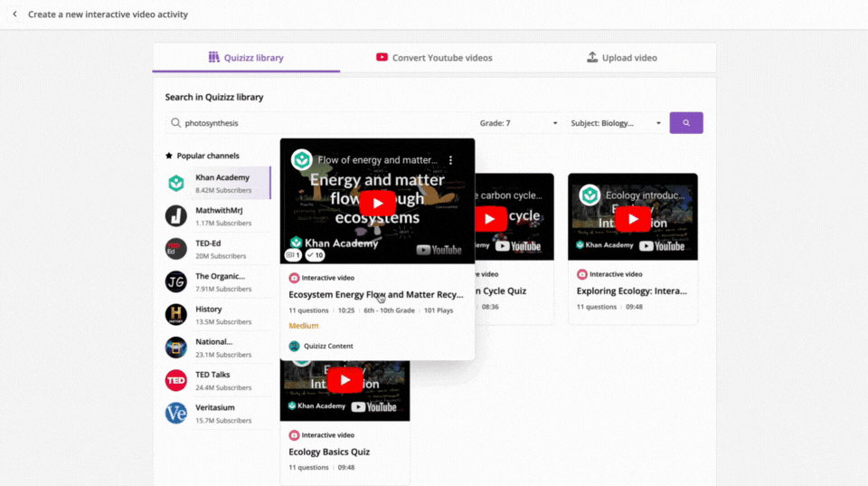Open three-dot menu on Flow of energy video
The height and width of the screenshot is (486, 868).
coord(450,160)
